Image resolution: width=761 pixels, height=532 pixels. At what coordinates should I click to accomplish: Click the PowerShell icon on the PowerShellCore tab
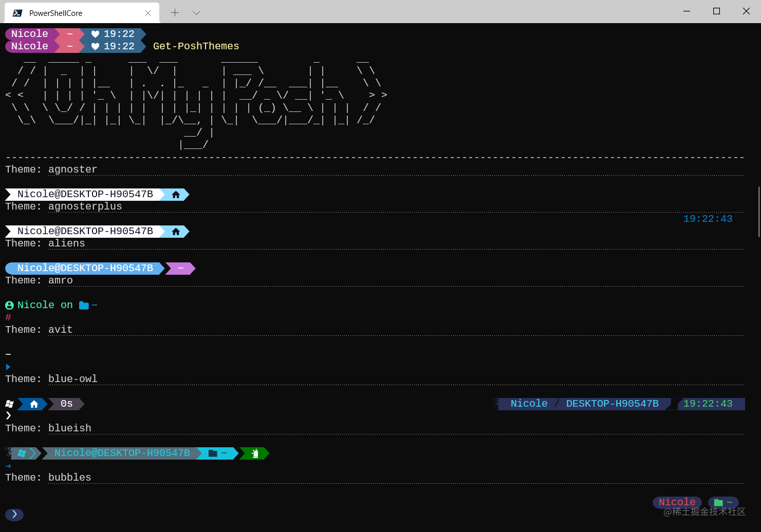tap(17, 12)
